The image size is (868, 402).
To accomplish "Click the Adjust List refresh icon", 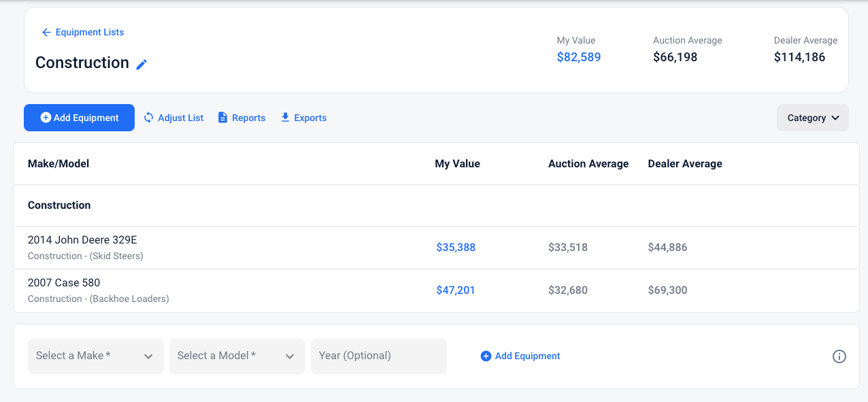I will pos(149,118).
